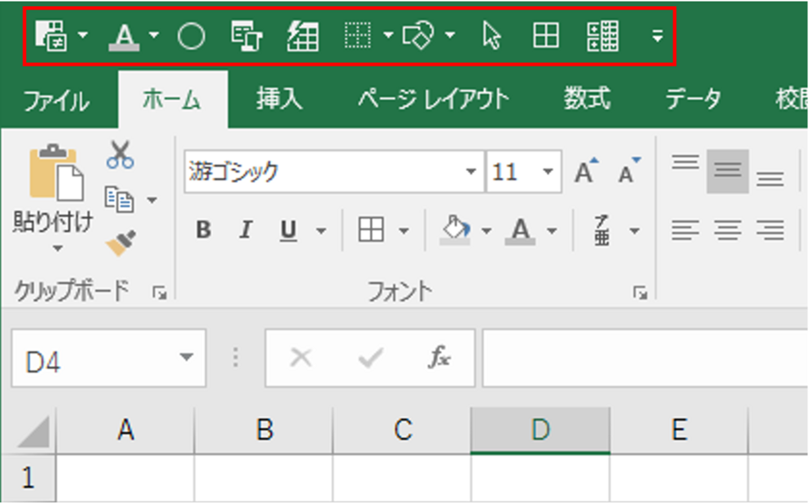
Task: Open the Name Box dropdown arrow
Action: tap(186, 357)
